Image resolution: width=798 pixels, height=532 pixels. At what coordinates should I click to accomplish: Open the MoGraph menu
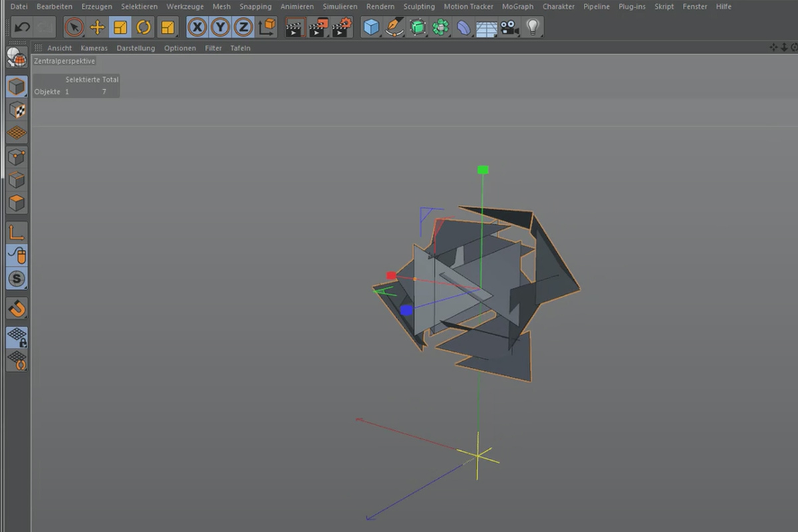518,7
